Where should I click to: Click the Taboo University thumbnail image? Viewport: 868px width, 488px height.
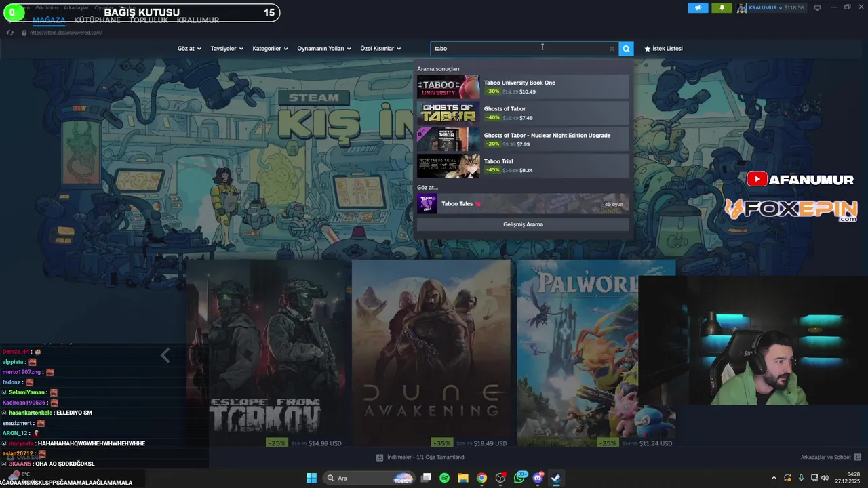tap(448, 87)
